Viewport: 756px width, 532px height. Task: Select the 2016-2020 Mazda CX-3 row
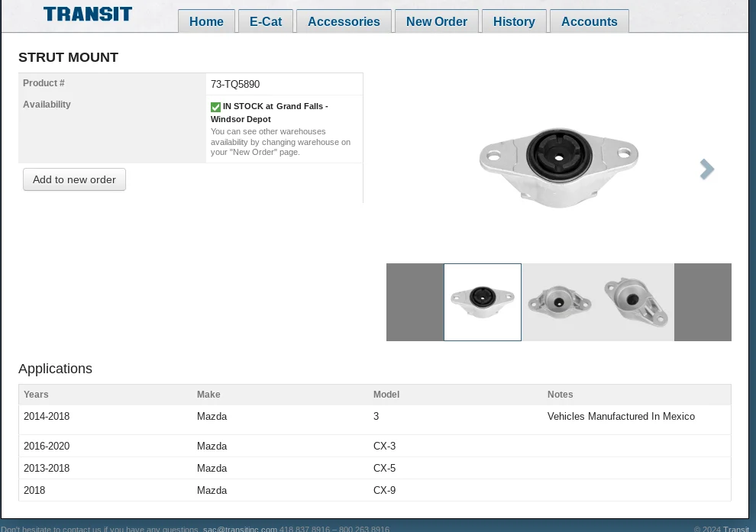[374, 446]
